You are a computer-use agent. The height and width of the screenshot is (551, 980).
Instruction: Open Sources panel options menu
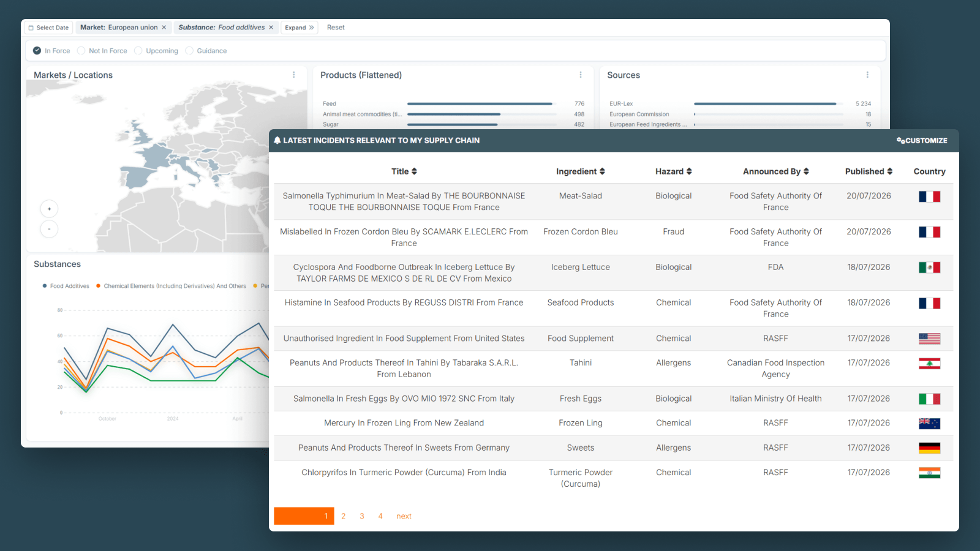867,75
